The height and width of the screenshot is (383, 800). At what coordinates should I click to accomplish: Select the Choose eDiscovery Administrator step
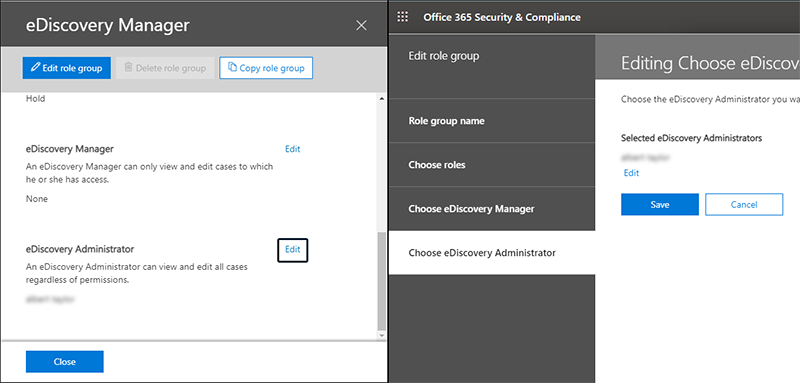pyautogui.click(x=492, y=252)
